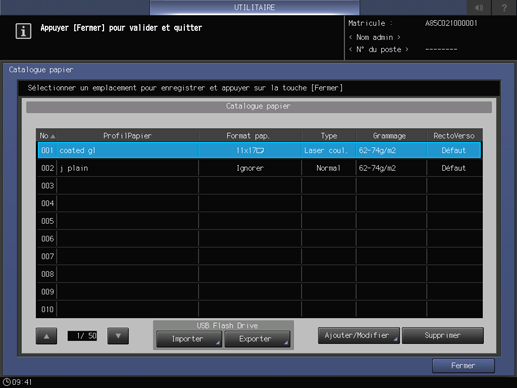
Task: Open help with the question mark icon
Action: pyautogui.click(x=504, y=7)
